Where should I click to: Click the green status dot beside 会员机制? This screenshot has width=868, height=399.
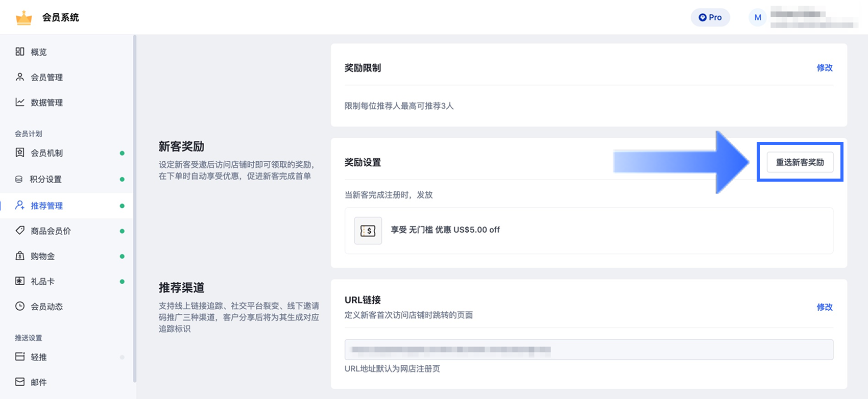pos(122,153)
